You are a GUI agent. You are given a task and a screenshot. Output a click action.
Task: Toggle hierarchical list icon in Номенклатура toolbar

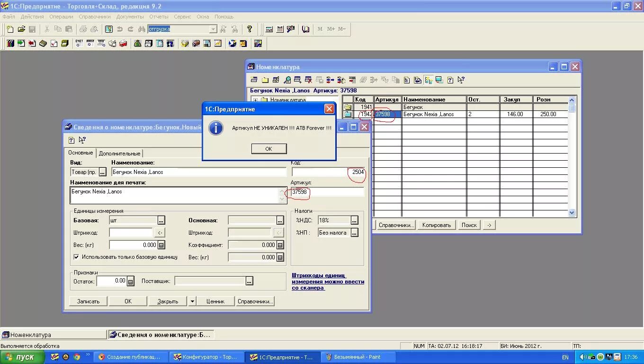pos(428,80)
